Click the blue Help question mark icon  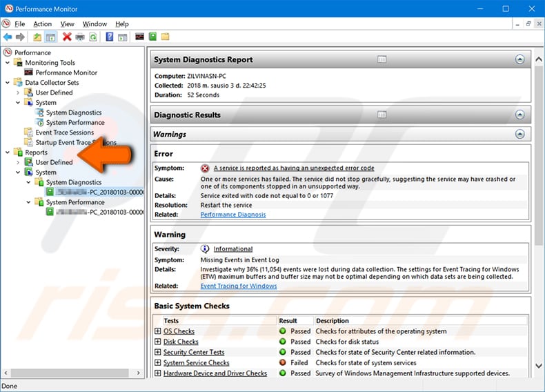pos(110,37)
